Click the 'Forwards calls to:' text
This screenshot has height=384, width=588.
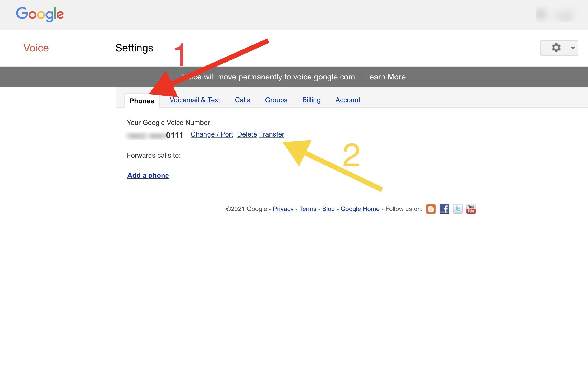tap(154, 155)
